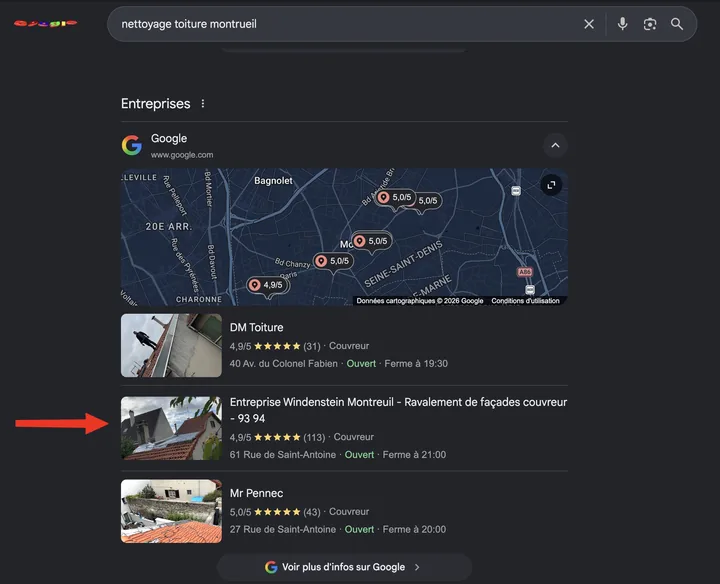Click address 61 Rue de Saint-Antoine

(x=282, y=455)
